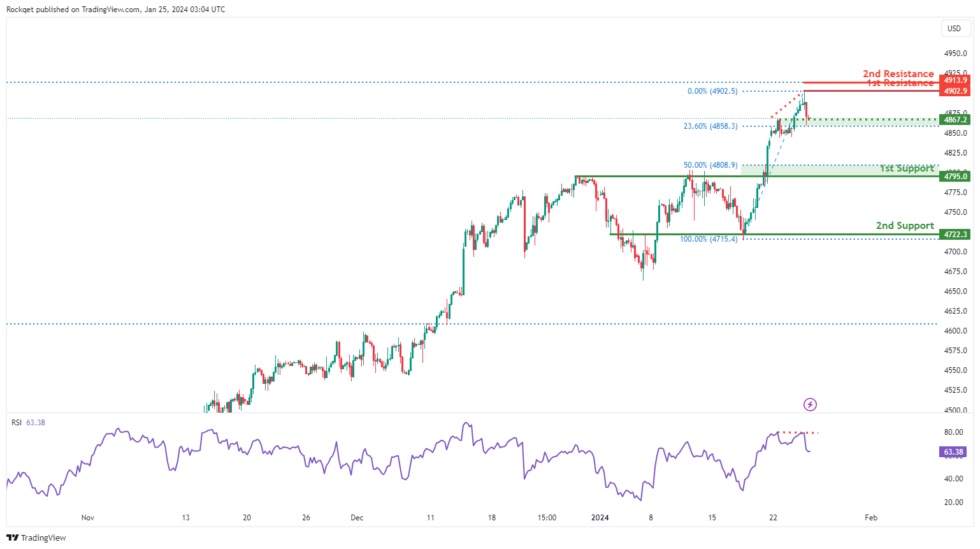Click the green 4867.2 current price label
This screenshot has width=980, height=549.
(x=956, y=120)
